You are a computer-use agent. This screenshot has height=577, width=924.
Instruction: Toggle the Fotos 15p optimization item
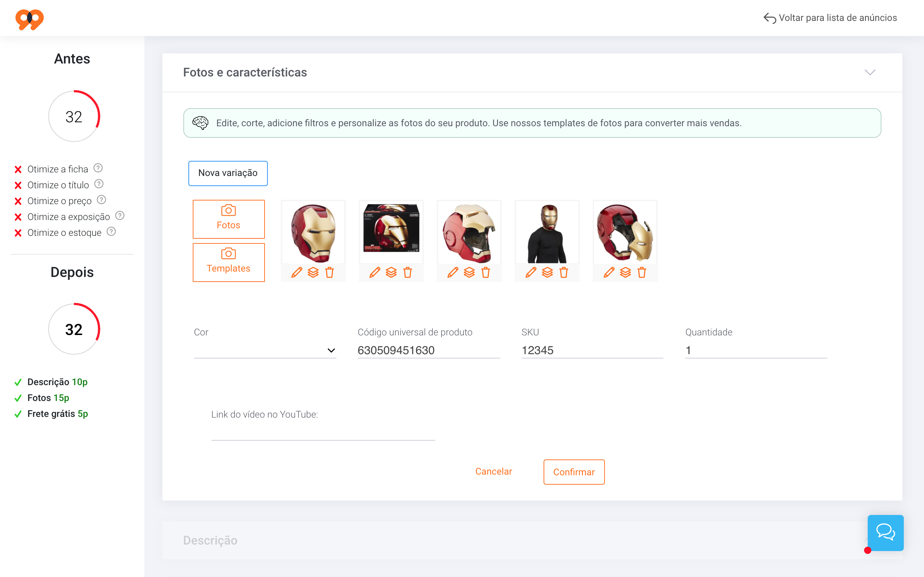pos(47,397)
